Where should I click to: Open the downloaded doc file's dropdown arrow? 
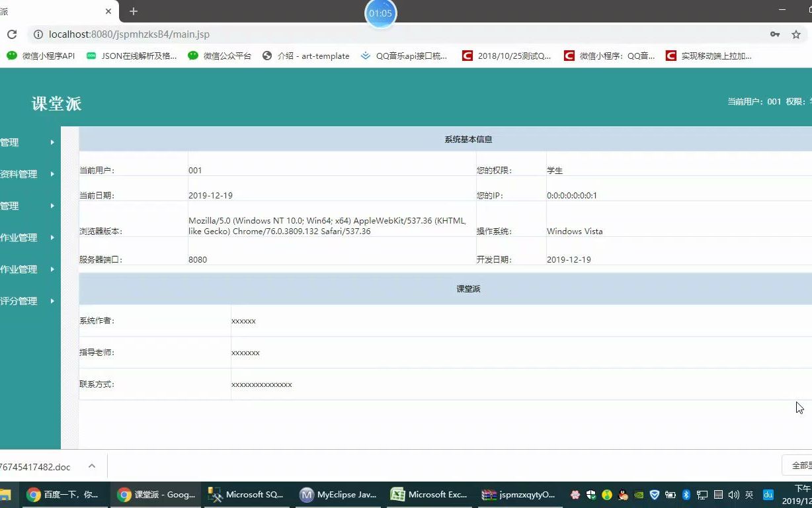pyautogui.click(x=92, y=465)
